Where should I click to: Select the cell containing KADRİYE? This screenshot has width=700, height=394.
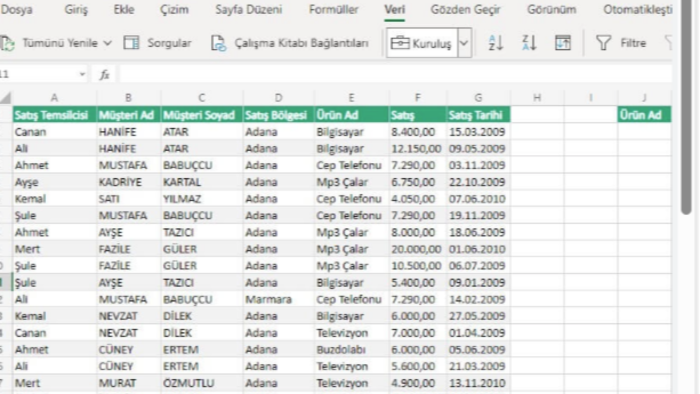point(129,182)
